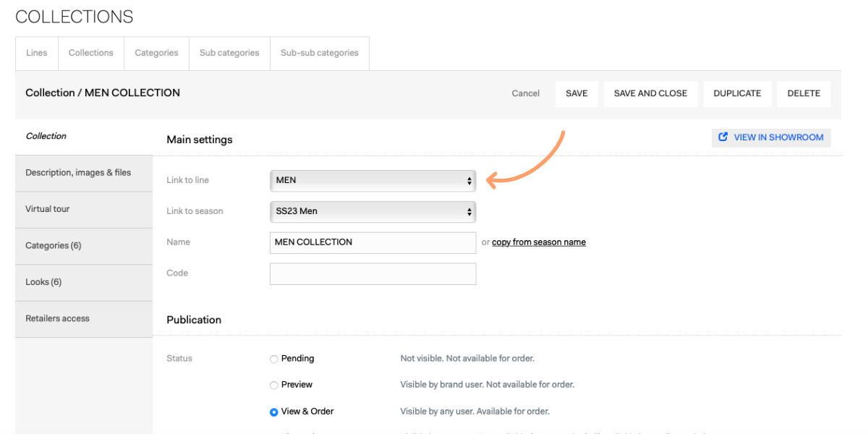868x434 pixels.
Task: Focus the Code input field
Action: point(373,273)
